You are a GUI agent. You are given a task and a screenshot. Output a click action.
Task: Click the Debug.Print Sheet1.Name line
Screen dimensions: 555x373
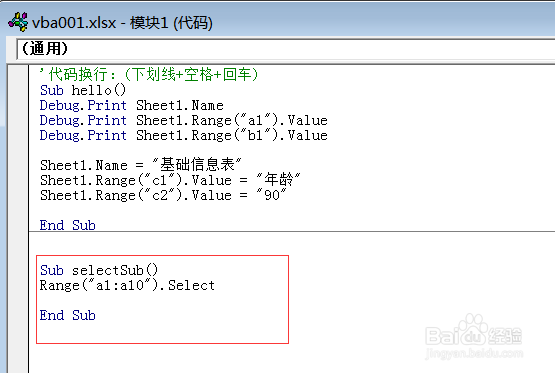(131, 105)
